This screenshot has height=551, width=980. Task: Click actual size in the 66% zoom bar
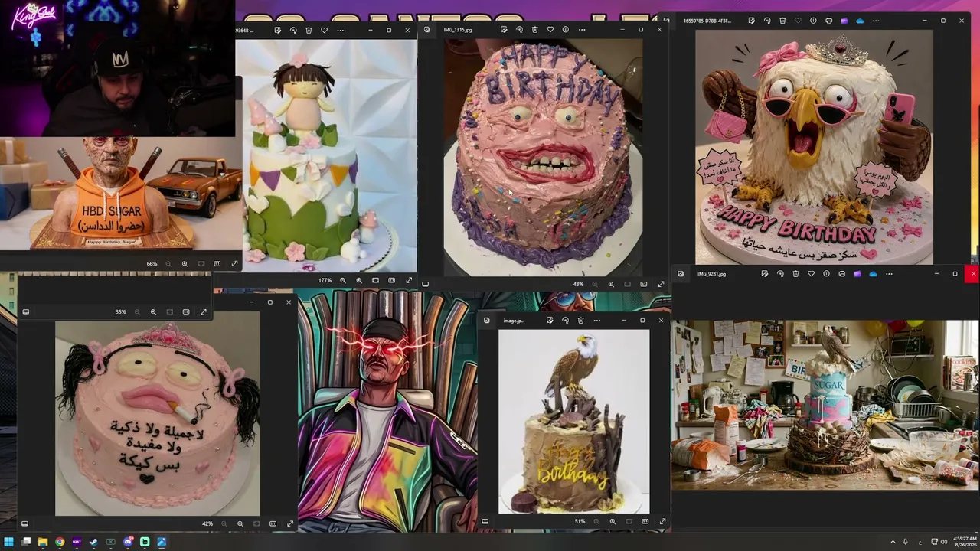[217, 264]
